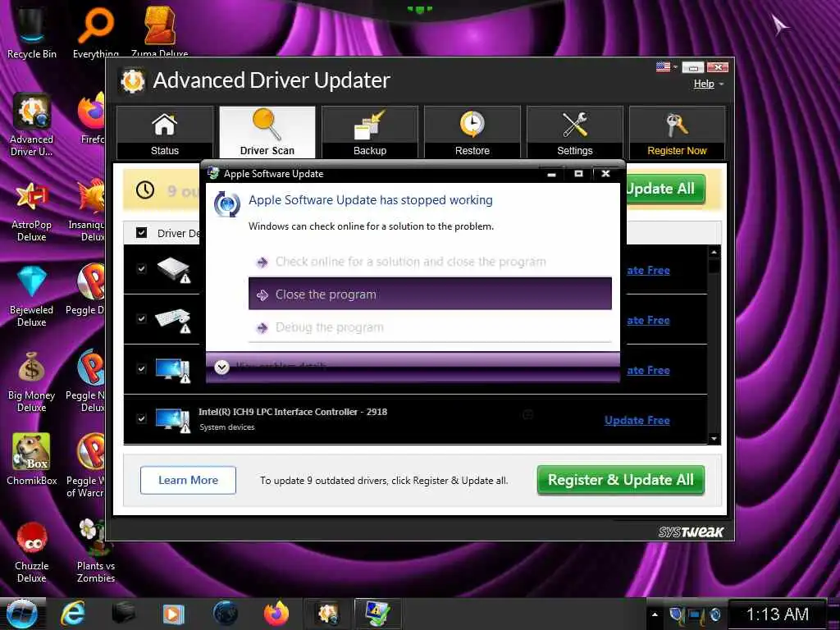Click driver list scrollbar up arrow
The width and height of the screenshot is (840, 630).
[x=714, y=252]
